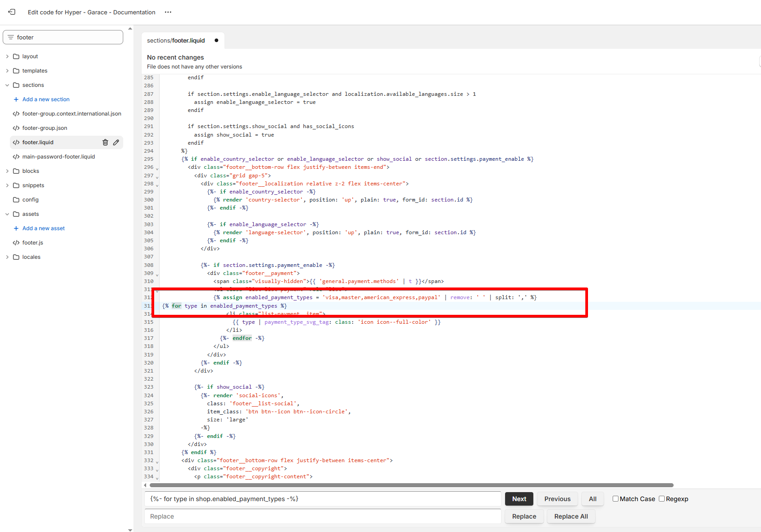Screen dimensions: 761x532
Task: Click the locales folder icon
Action: [x=16, y=257]
